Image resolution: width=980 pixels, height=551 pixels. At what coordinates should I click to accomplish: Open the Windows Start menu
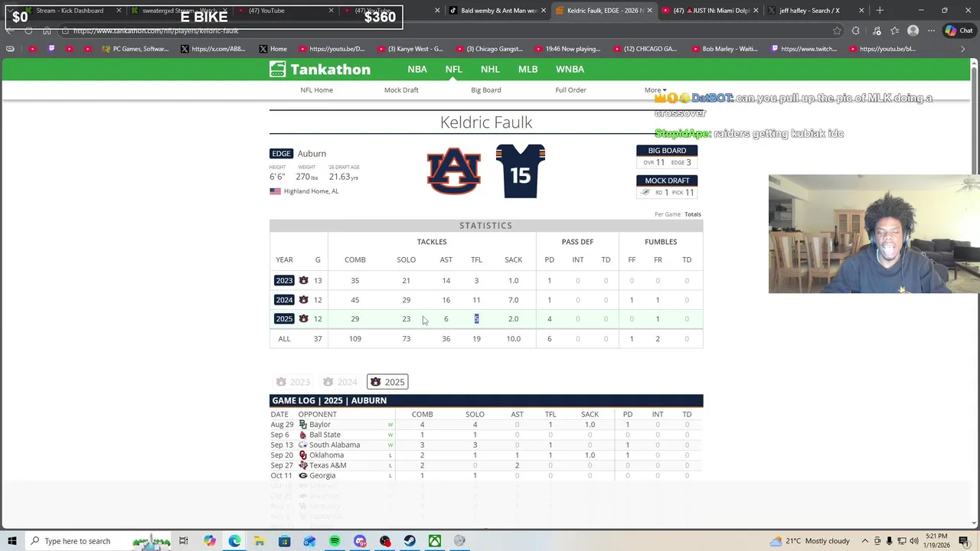11,541
